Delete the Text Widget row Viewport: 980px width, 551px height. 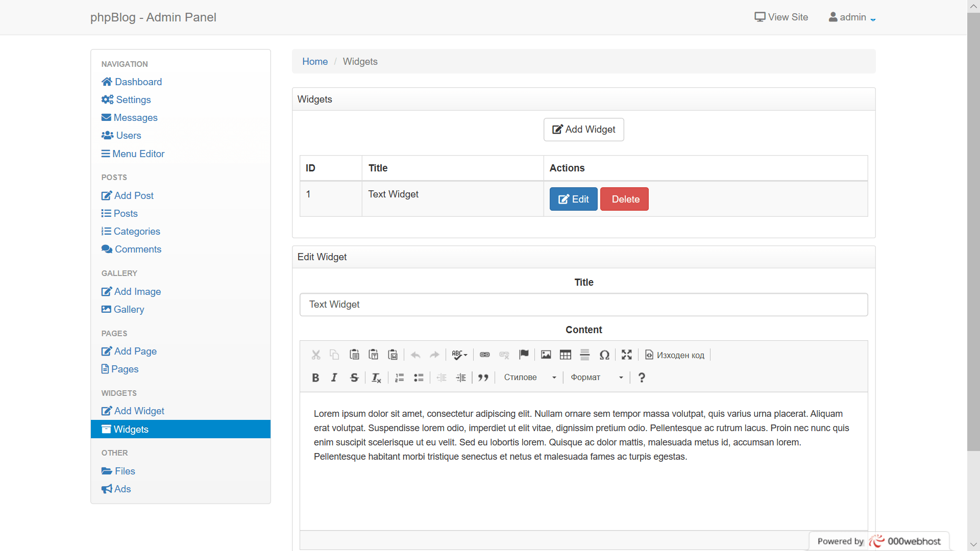(x=624, y=198)
